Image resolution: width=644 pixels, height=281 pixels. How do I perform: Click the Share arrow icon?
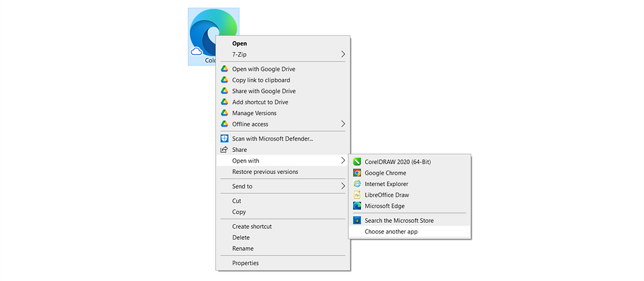(224, 150)
